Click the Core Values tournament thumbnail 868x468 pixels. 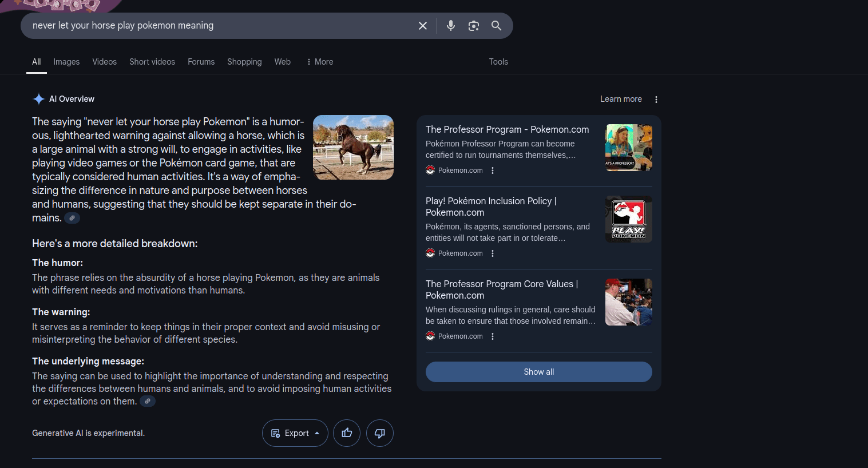click(x=629, y=302)
